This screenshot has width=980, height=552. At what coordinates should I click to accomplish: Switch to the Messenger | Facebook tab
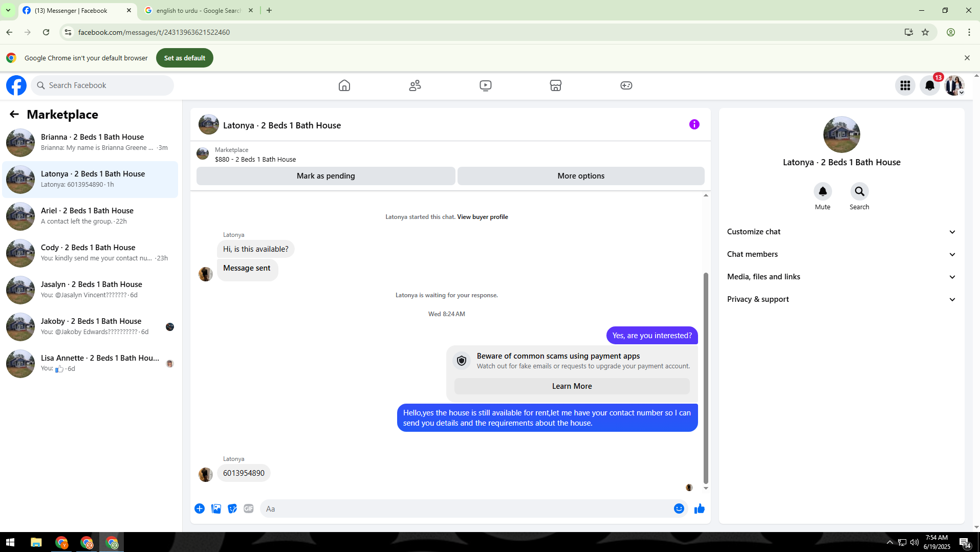(77, 11)
